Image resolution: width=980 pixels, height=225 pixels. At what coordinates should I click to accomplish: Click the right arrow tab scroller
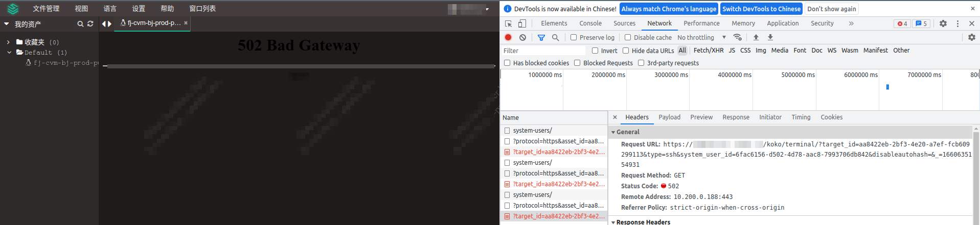109,24
